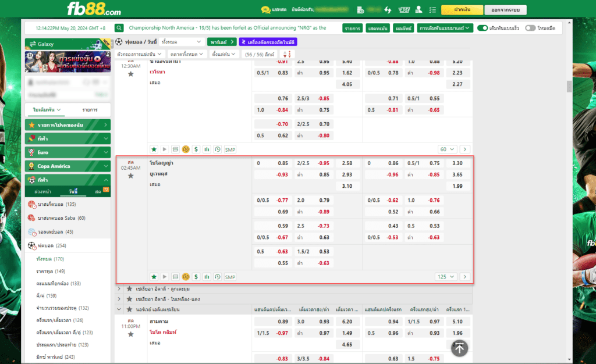The image size is (596, 364).
Task: Select the สด live tab in sidebar
Action: tap(98, 192)
